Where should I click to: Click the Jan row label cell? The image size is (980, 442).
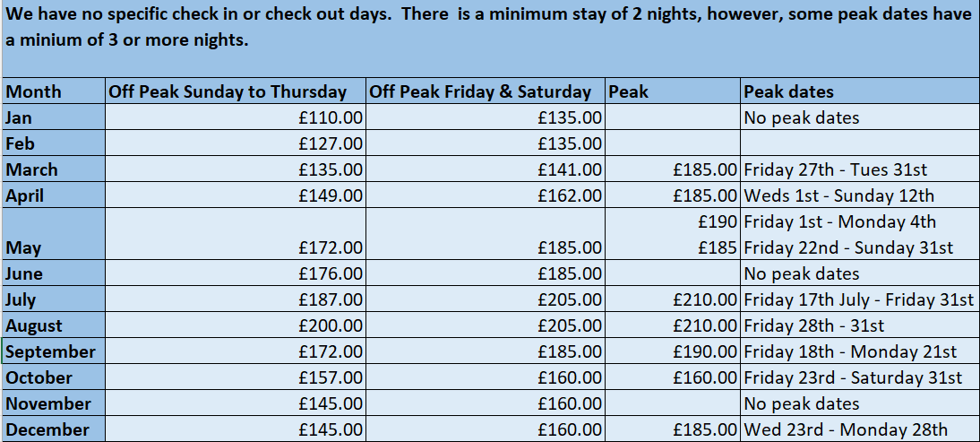pyautogui.click(x=54, y=117)
